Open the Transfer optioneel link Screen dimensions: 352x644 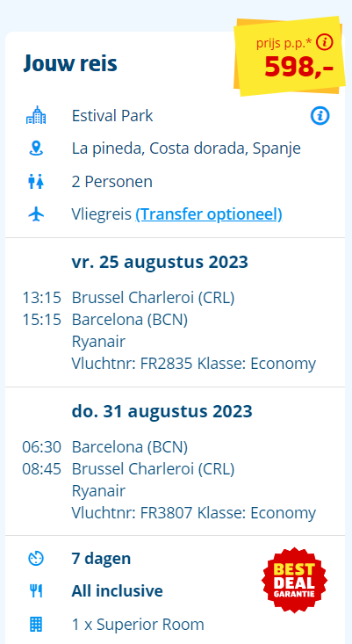point(209,214)
